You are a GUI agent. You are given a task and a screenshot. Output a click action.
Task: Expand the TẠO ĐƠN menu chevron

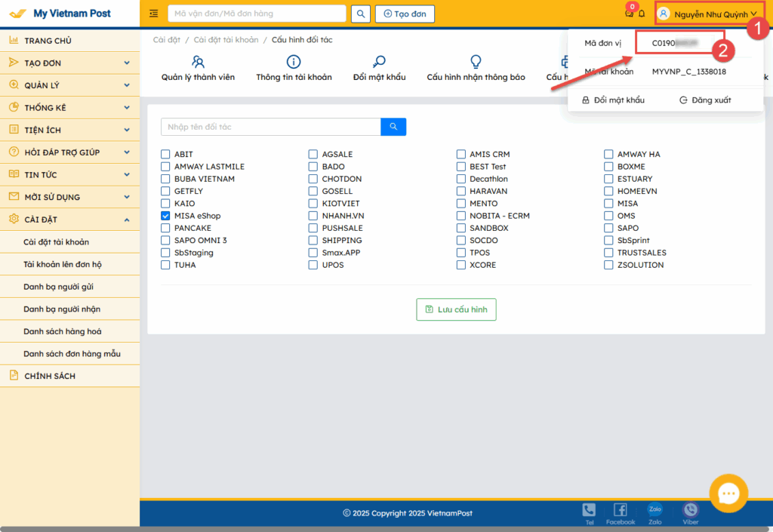127,63
